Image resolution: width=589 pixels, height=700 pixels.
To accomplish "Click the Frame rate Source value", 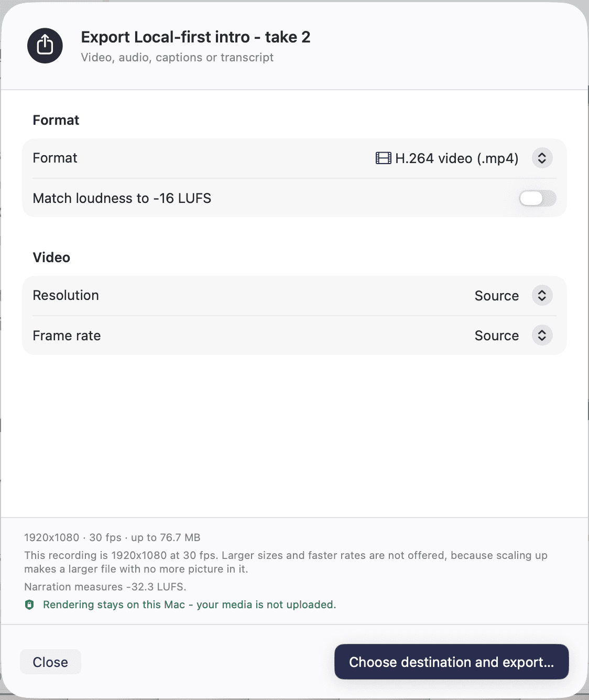I will click(x=497, y=336).
